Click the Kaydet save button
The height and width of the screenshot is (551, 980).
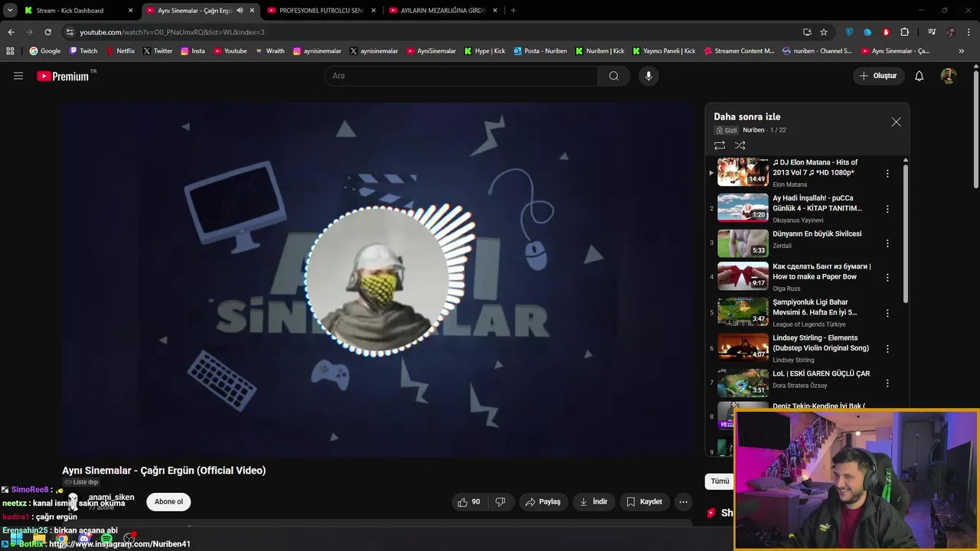pyautogui.click(x=644, y=502)
